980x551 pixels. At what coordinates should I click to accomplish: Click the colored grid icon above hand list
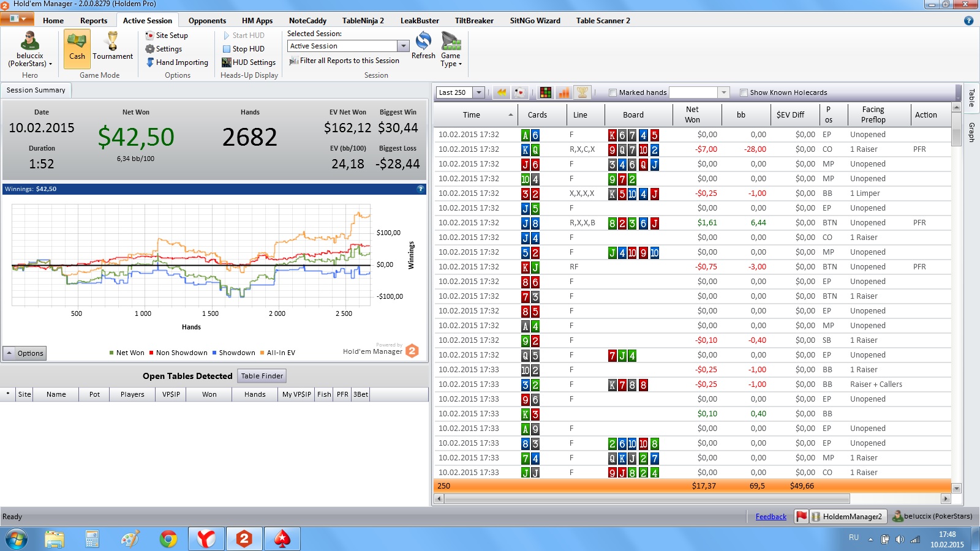coord(546,92)
